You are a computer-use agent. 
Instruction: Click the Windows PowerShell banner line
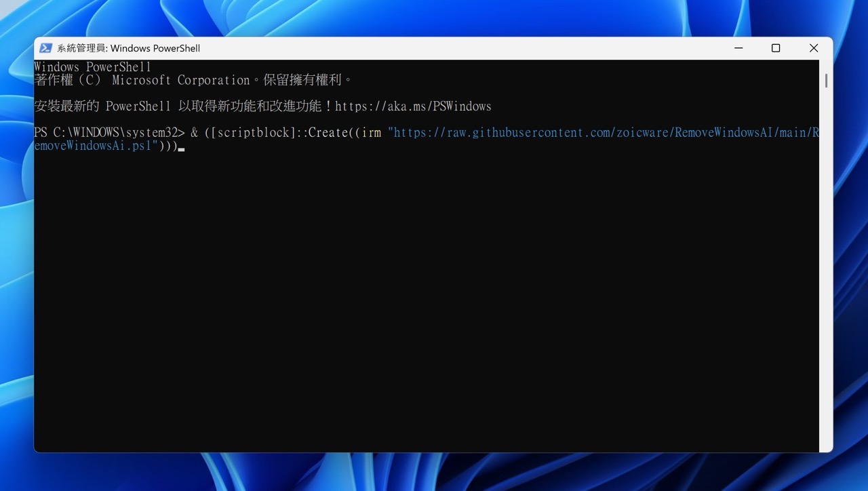pos(93,66)
